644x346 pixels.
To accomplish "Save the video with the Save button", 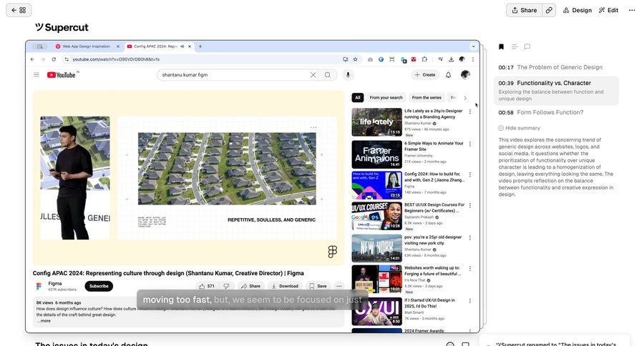I will click(318, 286).
